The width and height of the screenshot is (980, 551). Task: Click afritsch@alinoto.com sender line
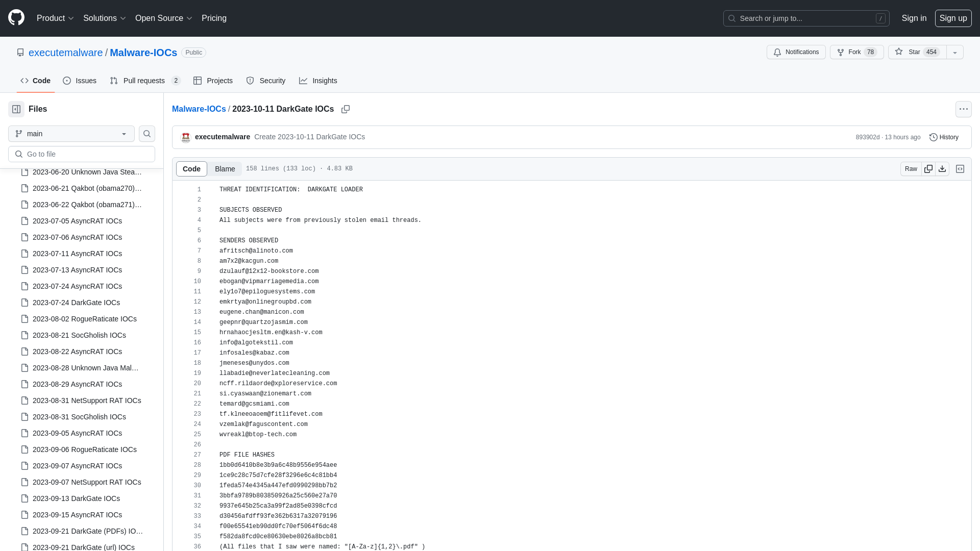(x=256, y=251)
